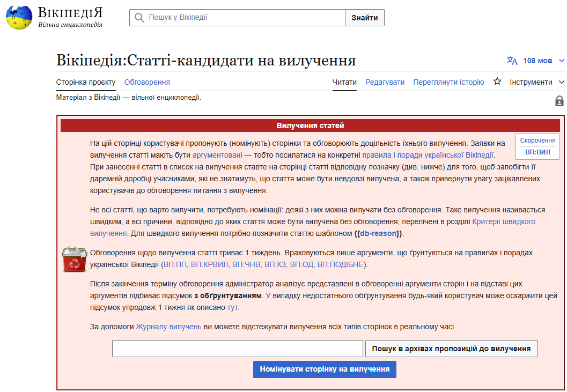
Task: Click the Wikipedia globe logo
Action: [19, 17]
